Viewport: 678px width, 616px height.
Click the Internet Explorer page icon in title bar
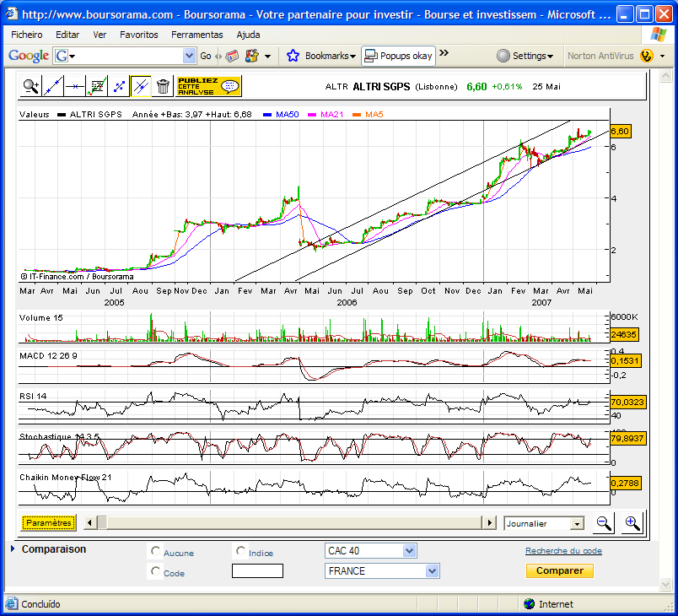pos(11,14)
